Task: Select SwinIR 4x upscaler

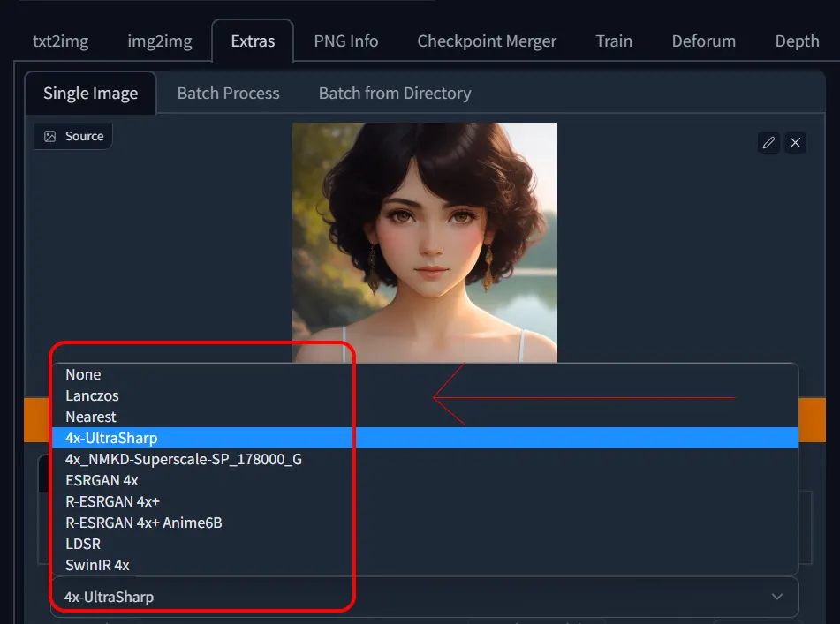Action: click(x=426, y=565)
